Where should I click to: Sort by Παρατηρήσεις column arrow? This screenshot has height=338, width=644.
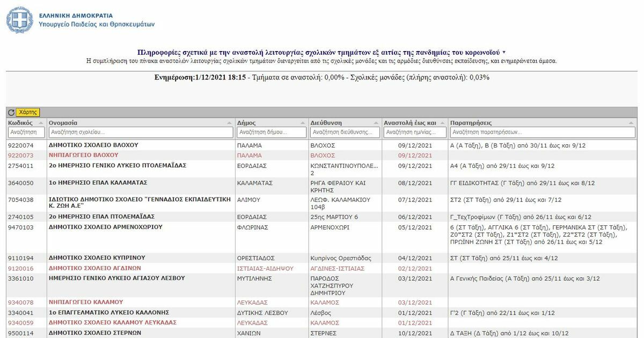point(632,123)
